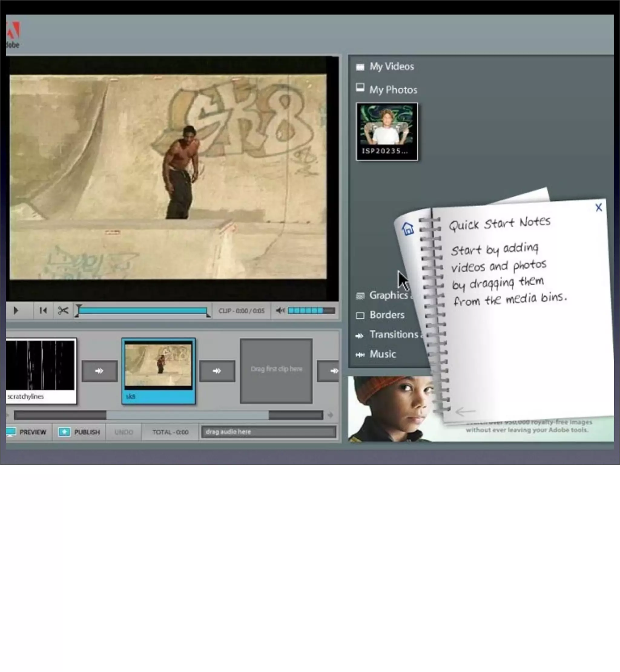
Task: Adjust the volume level slider
Action: [x=311, y=310]
